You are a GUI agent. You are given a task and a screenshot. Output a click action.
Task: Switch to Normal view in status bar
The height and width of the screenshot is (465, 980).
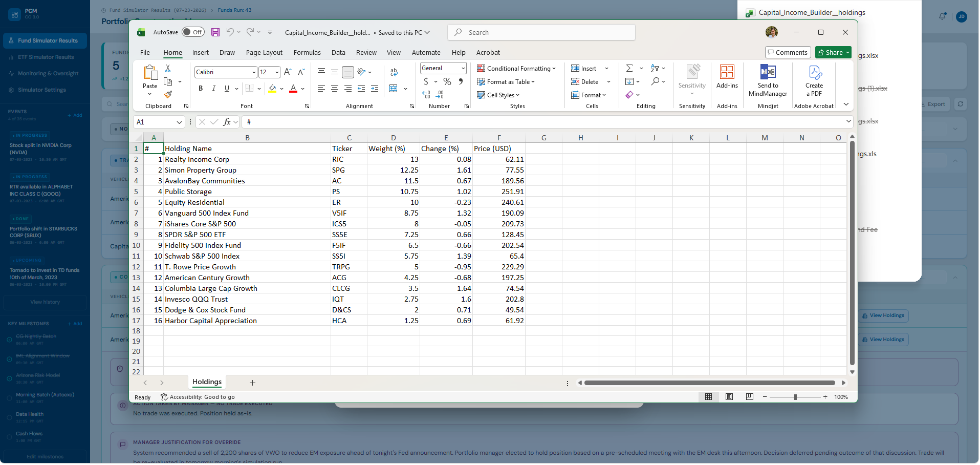tap(709, 397)
